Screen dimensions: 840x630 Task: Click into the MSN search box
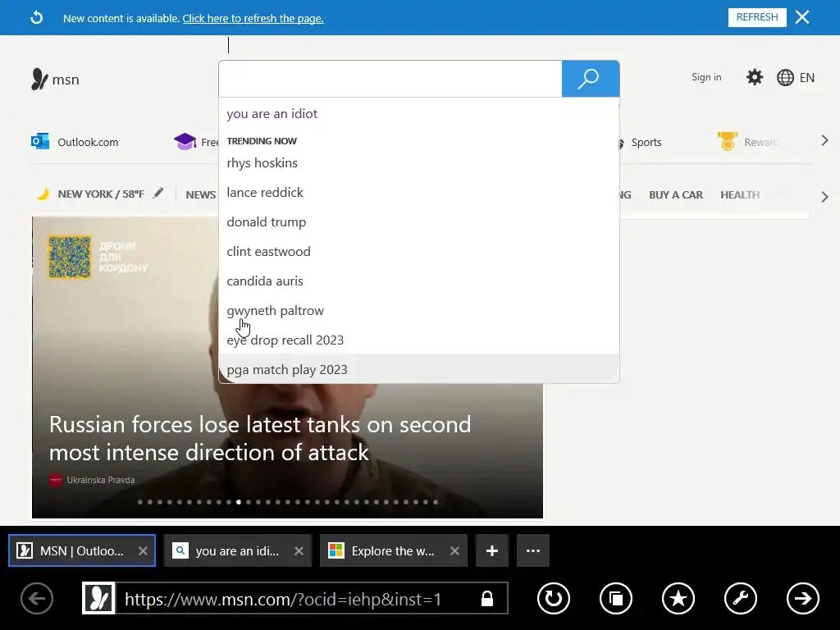pos(390,79)
